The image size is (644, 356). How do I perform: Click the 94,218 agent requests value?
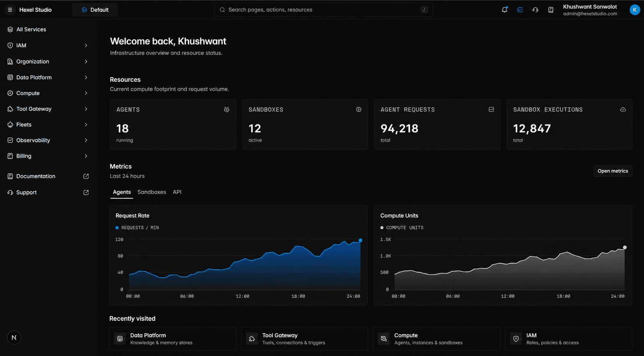tap(399, 129)
